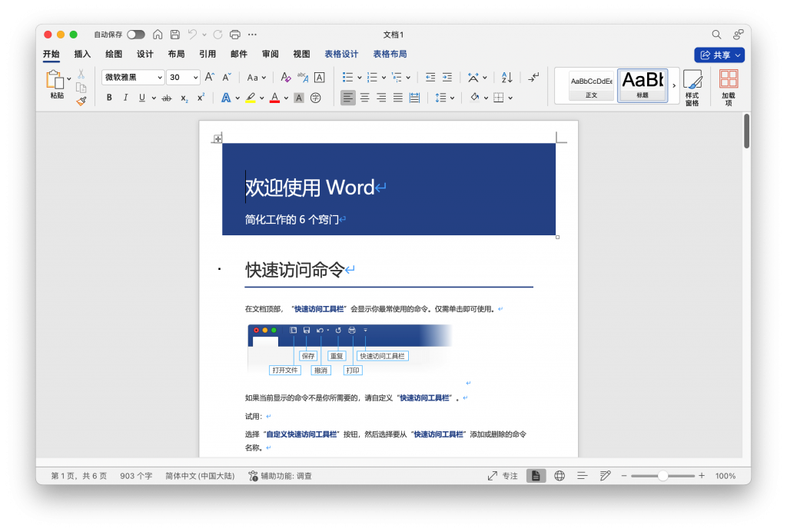Expand the bullet list options
The width and height of the screenshot is (787, 532).
pyautogui.click(x=360, y=78)
